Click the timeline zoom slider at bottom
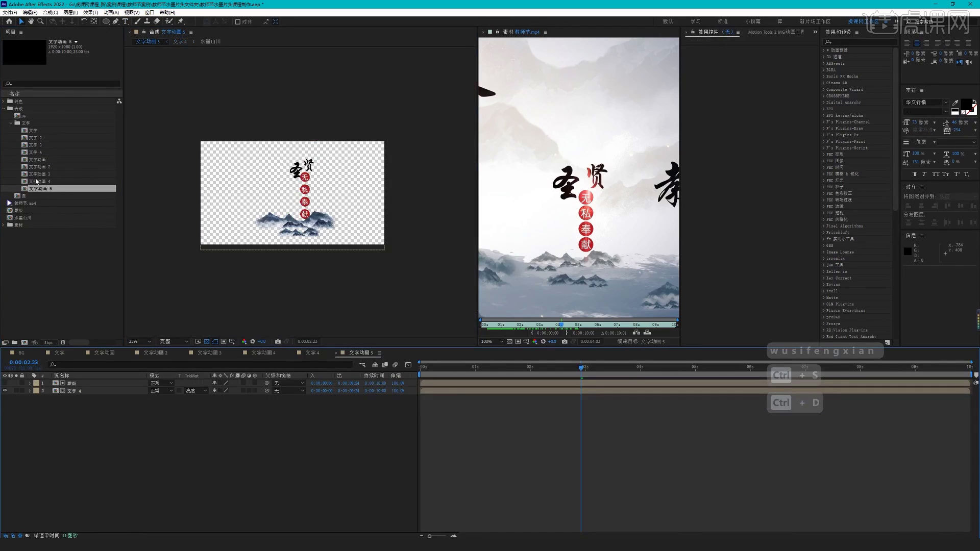The height and width of the screenshot is (551, 980). (436, 536)
